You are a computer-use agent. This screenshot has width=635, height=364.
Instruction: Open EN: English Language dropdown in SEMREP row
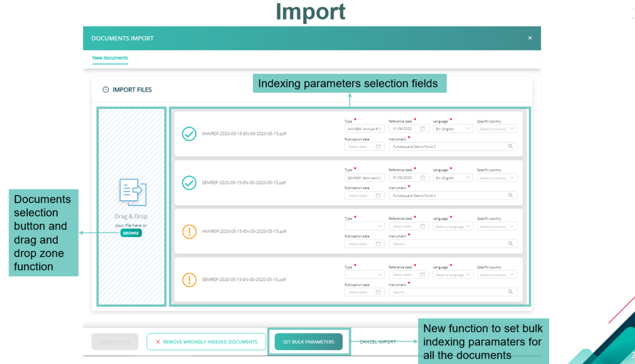click(x=453, y=178)
